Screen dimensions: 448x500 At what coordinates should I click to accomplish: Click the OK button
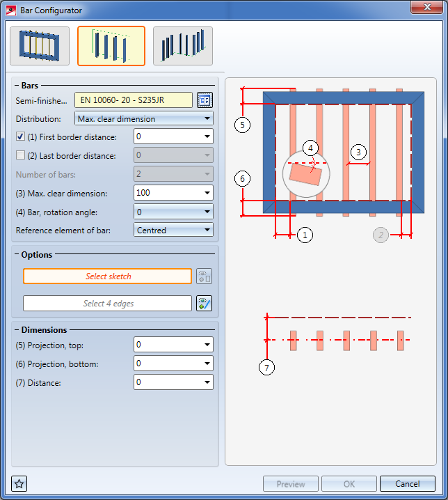(349, 484)
